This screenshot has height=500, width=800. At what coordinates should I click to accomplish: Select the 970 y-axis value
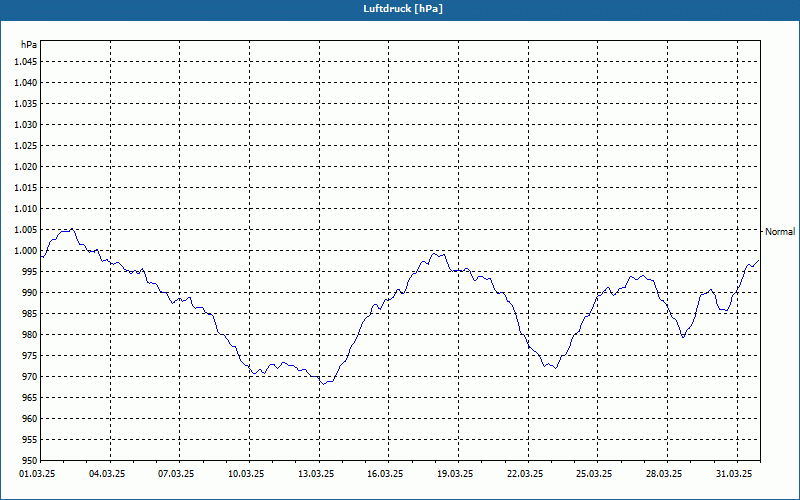(30, 377)
